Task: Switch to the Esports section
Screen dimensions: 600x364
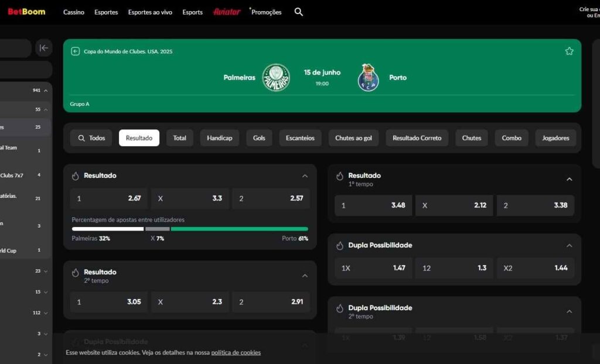Action: (192, 11)
